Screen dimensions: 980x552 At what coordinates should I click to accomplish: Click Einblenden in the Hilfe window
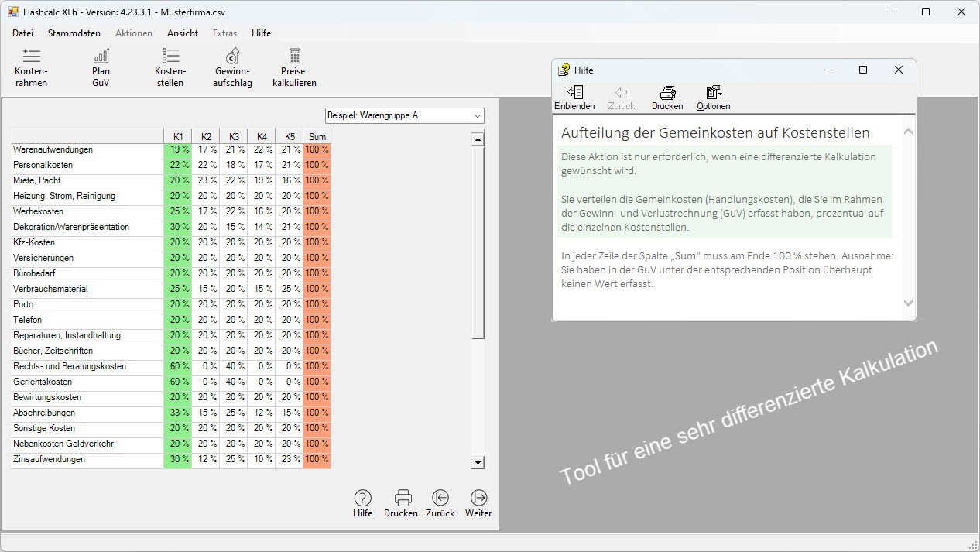tap(574, 93)
